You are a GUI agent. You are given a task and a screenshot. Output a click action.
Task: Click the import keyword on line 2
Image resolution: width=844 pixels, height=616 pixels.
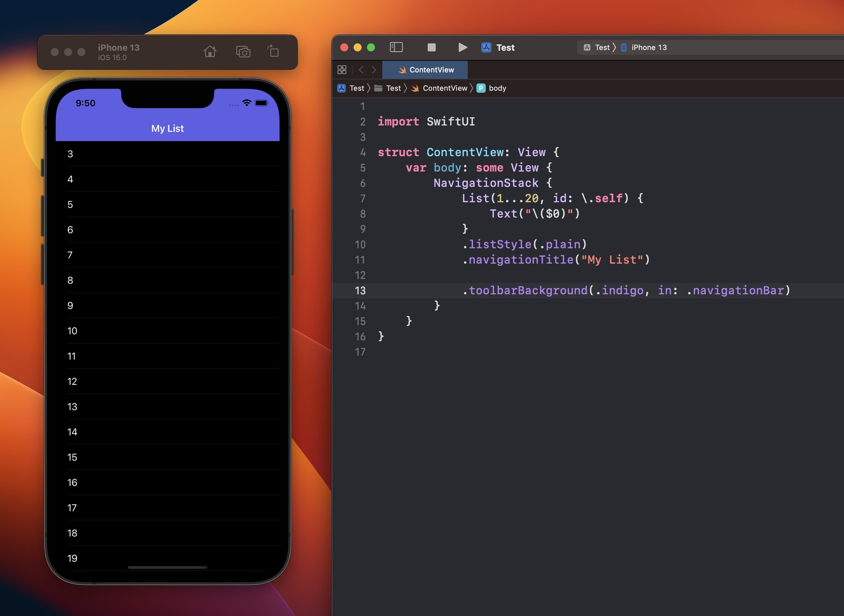point(398,121)
